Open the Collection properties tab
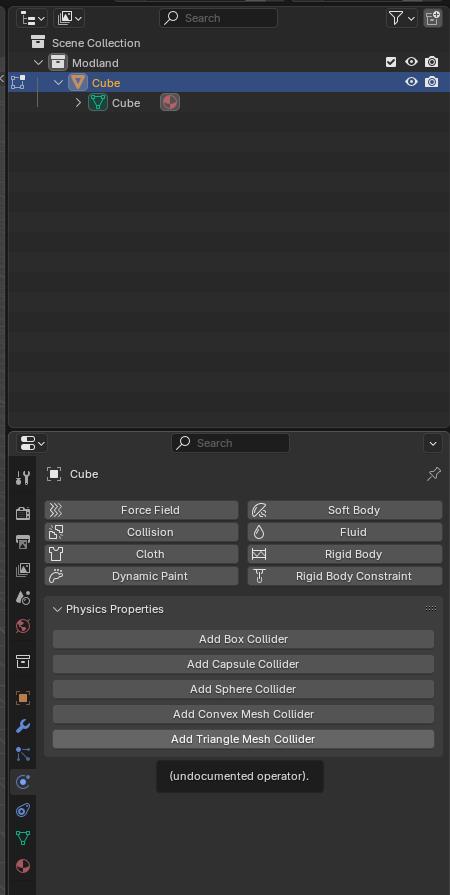Viewport: 450px width, 895px height. click(23, 662)
